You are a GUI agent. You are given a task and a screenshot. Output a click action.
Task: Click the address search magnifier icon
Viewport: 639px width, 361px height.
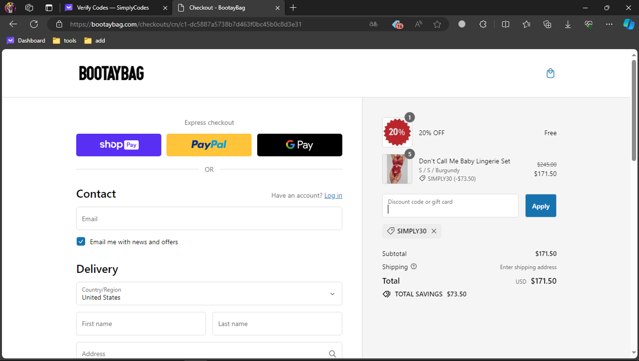332,354
